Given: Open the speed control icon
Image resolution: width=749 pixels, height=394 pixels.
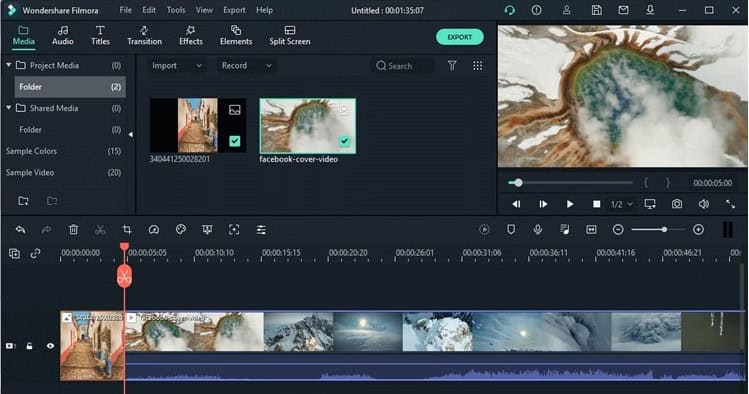Looking at the screenshot, I should point(154,230).
